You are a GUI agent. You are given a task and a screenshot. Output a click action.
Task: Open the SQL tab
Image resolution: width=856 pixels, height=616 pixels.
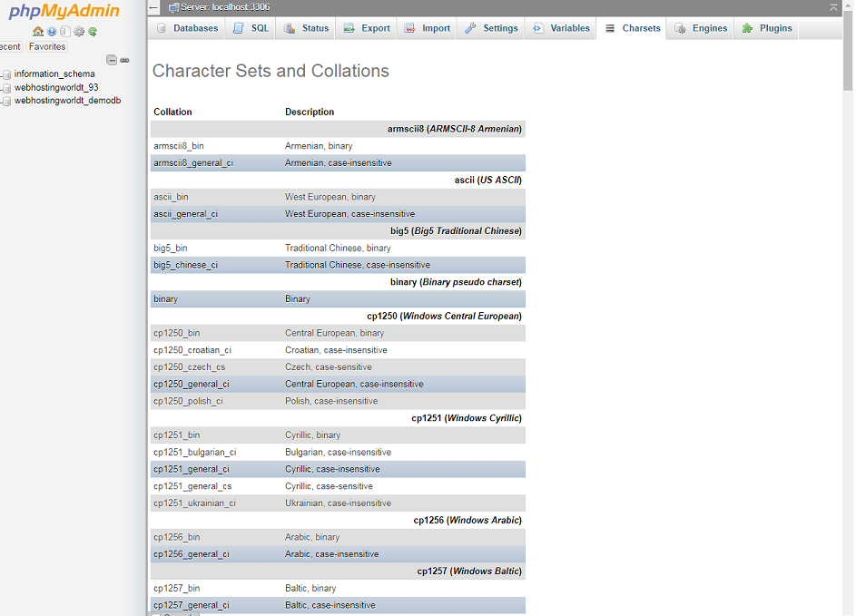tap(251, 28)
